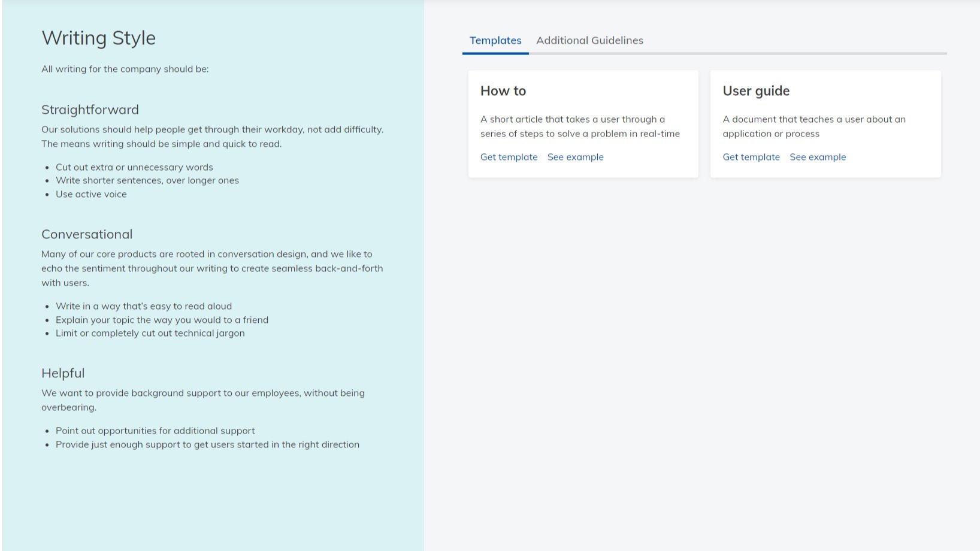Select the Helpful section heading
Screen dimensions: 980x551
point(63,373)
